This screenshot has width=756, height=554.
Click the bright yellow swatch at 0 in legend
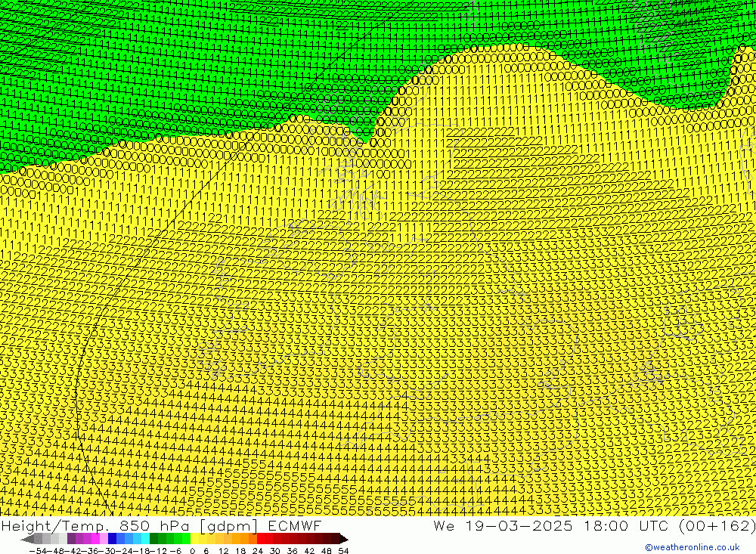[195, 539]
